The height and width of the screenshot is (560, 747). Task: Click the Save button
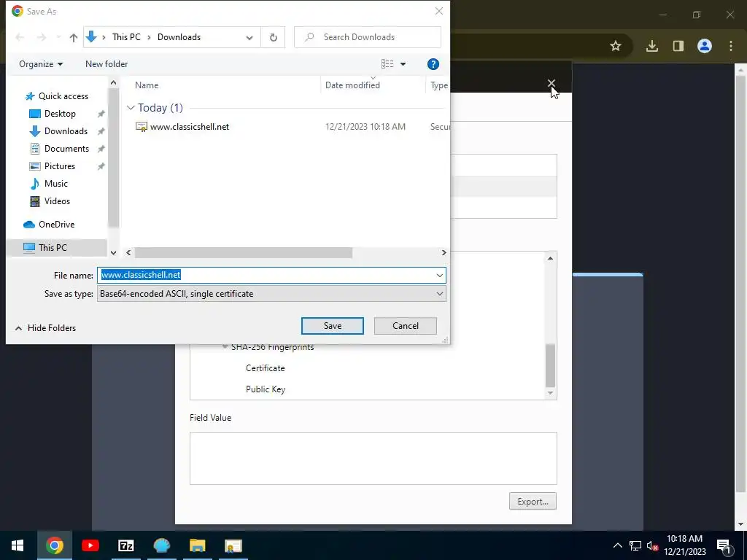point(333,326)
